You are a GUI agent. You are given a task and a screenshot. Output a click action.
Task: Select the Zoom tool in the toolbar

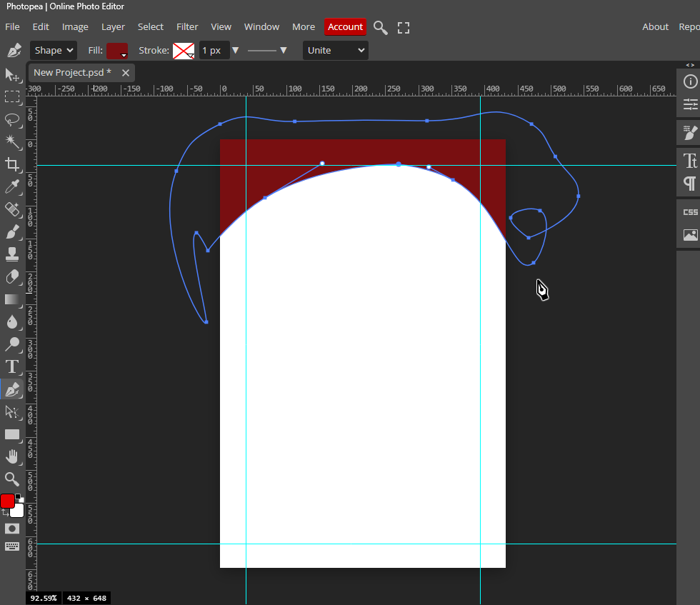click(x=12, y=479)
